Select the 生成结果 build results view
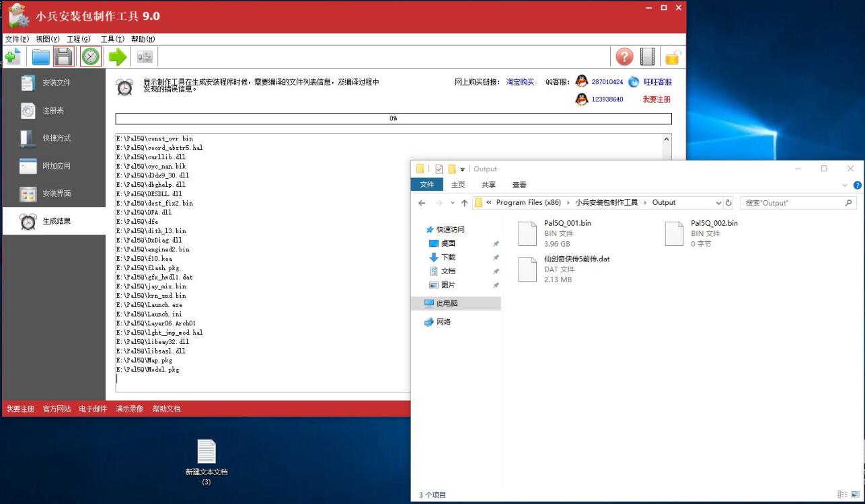 57,222
